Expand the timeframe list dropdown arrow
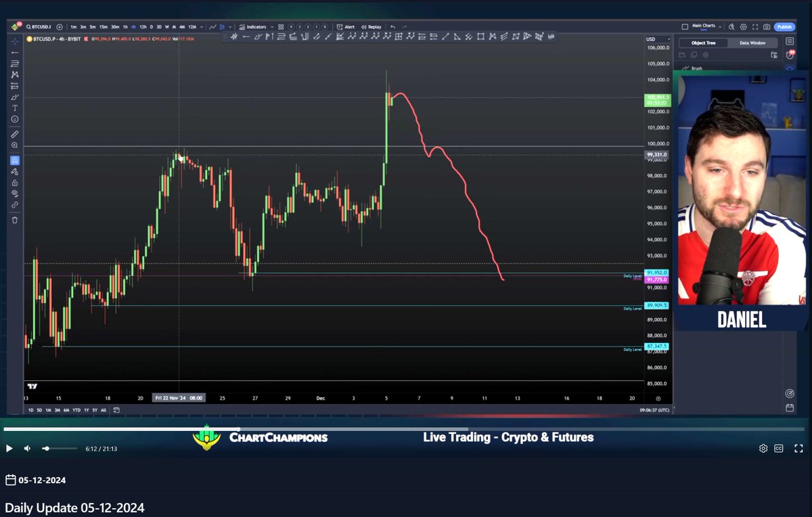This screenshot has width=812, height=517. (202, 27)
